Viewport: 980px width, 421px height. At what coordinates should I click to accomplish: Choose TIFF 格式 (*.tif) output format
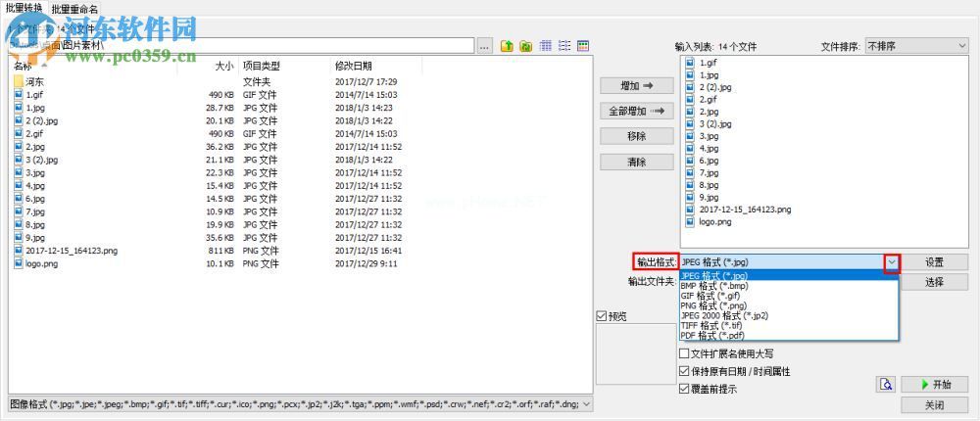tap(789, 326)
